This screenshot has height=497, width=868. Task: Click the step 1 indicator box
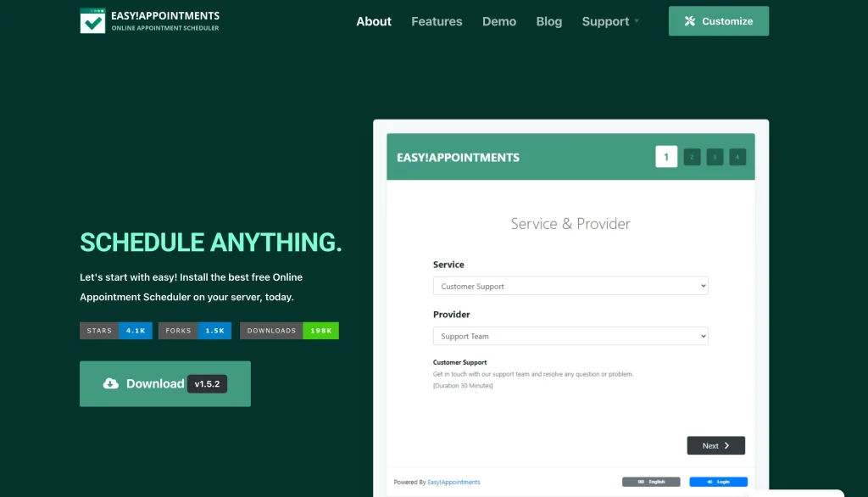(666, 157)
